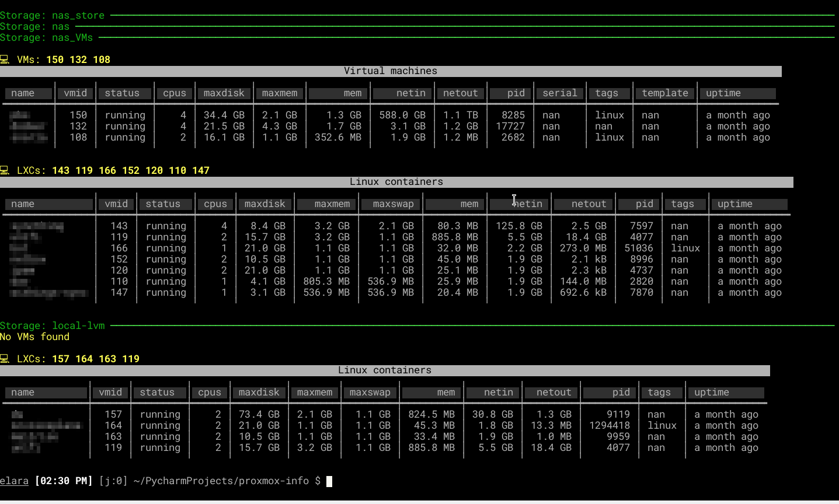Click the 30.8 GB netin value

[493, 414]
